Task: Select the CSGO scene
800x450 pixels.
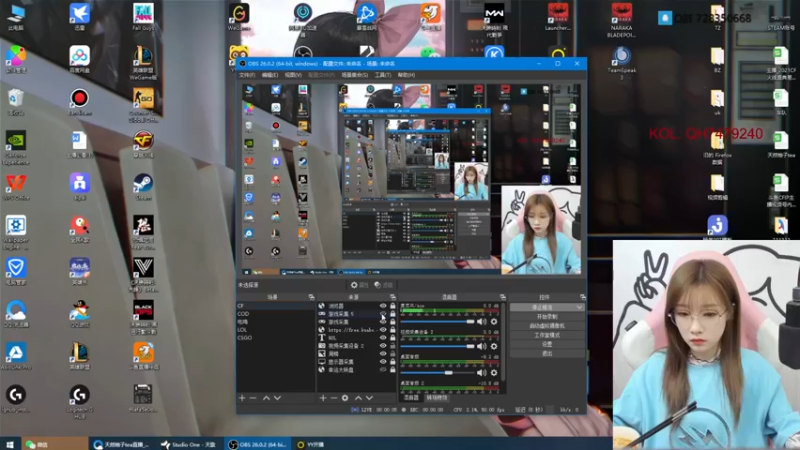Action: 276,338
